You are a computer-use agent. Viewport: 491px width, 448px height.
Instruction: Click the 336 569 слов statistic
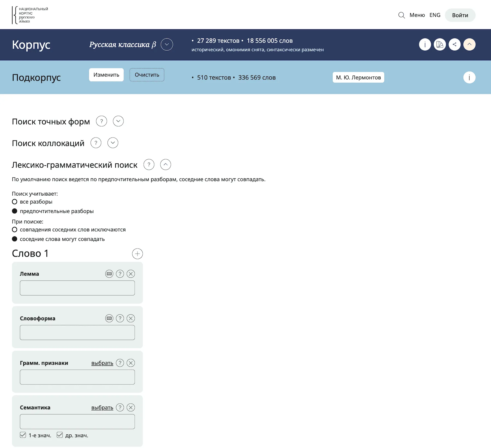[257, 77]
